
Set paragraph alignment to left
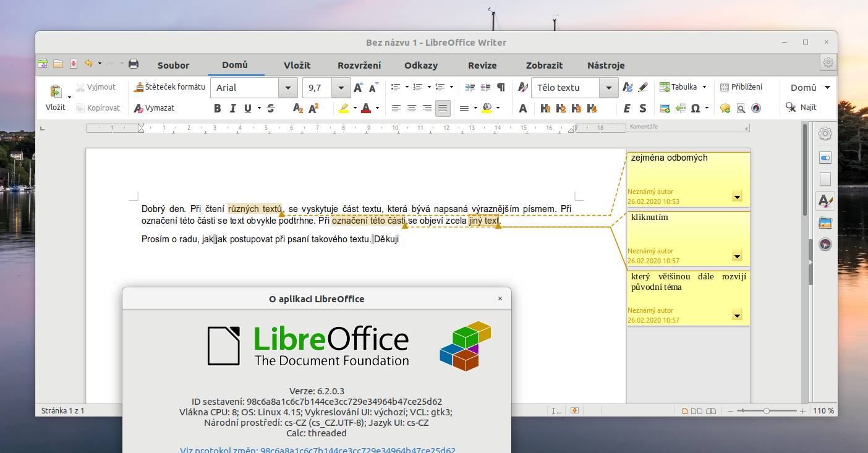396,108
